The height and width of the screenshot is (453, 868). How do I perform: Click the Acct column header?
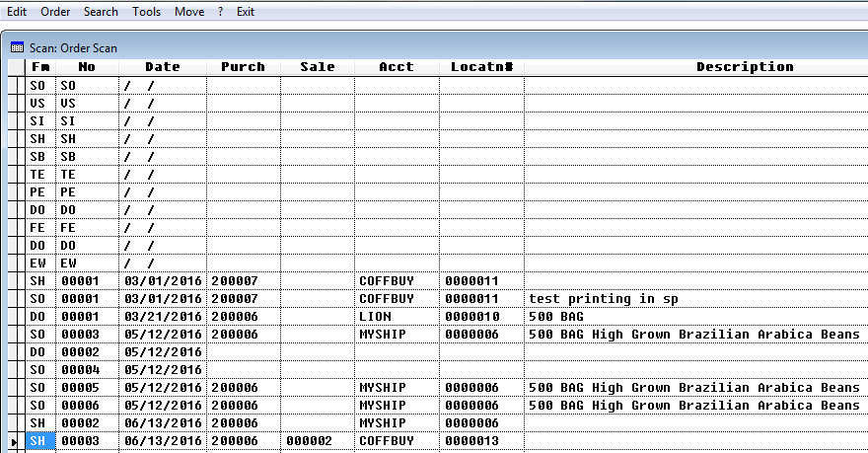[x=397, y=67]
